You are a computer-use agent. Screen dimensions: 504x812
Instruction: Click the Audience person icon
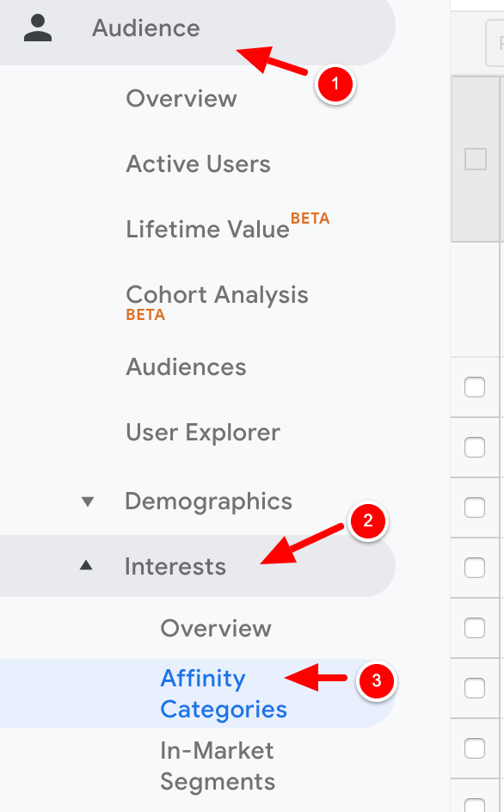pos(38,27)
